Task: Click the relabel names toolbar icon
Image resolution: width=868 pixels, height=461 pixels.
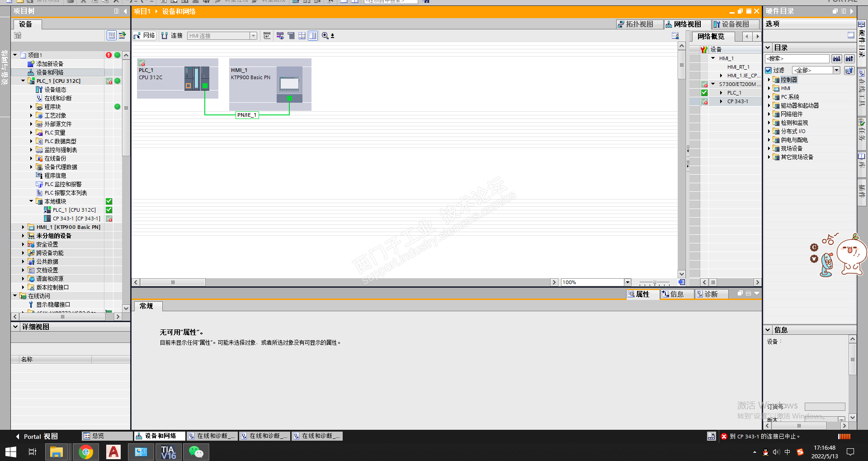Action: 267,36
